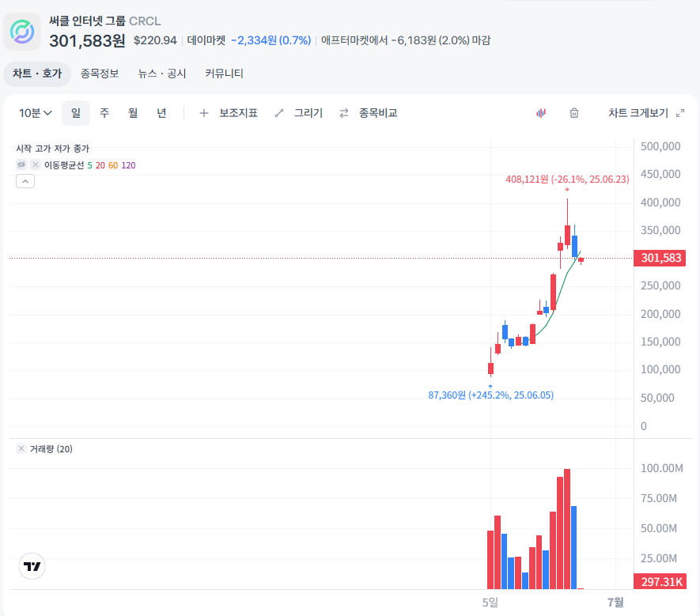Remove the 거래량 (20) indicator with its X
The image size is (700, 616).
click(21, 448)
